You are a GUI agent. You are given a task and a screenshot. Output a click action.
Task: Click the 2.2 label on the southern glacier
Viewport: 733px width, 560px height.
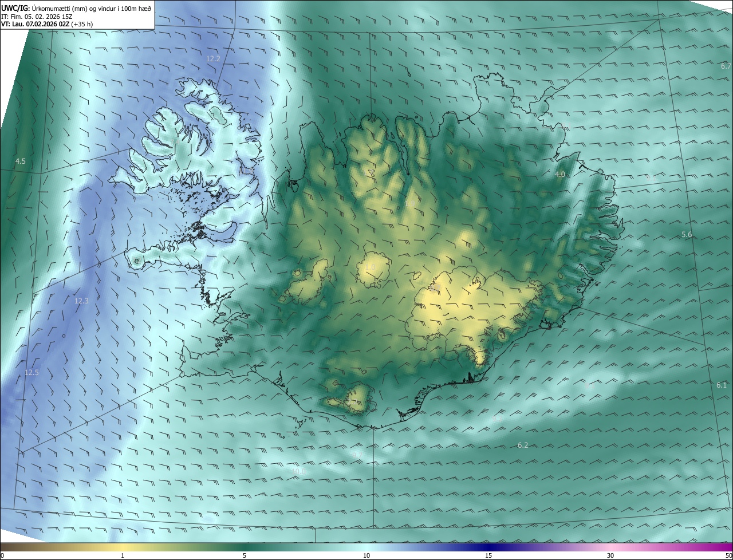click(x=352, y=401)
